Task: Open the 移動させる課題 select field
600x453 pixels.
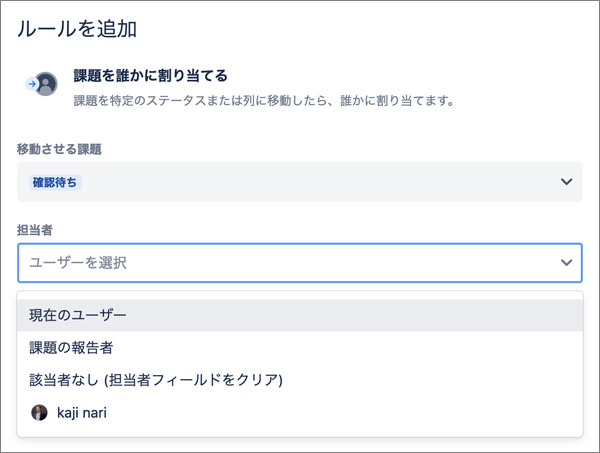Action: 300,182
